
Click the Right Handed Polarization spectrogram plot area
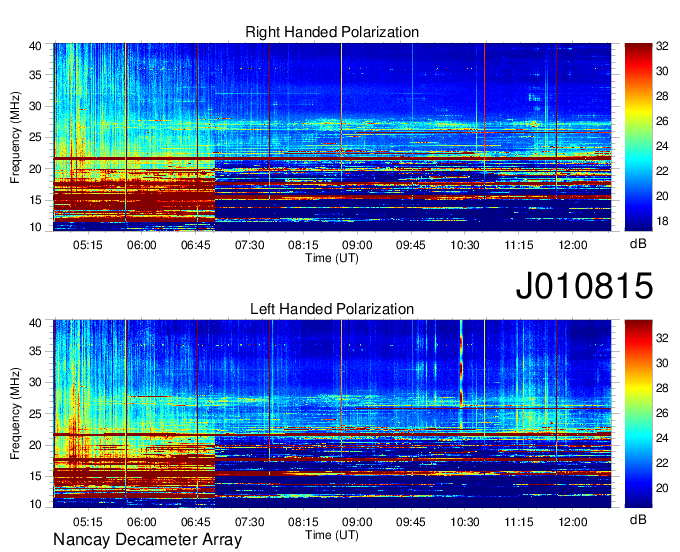[x=332, y=137]
